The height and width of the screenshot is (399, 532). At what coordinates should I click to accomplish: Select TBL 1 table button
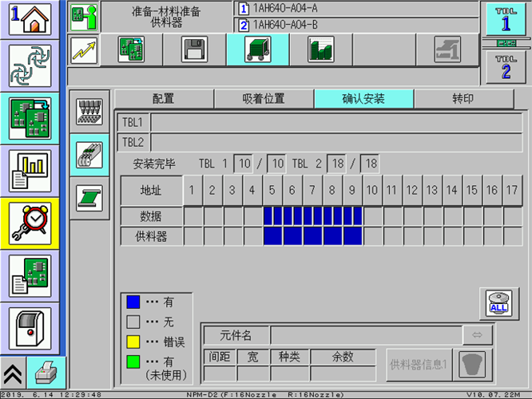coord(506,19)
